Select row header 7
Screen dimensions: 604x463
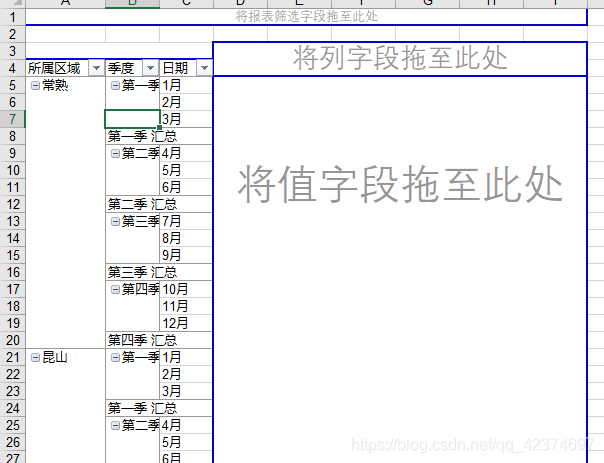pyautogui.click(x=12, y=119)
